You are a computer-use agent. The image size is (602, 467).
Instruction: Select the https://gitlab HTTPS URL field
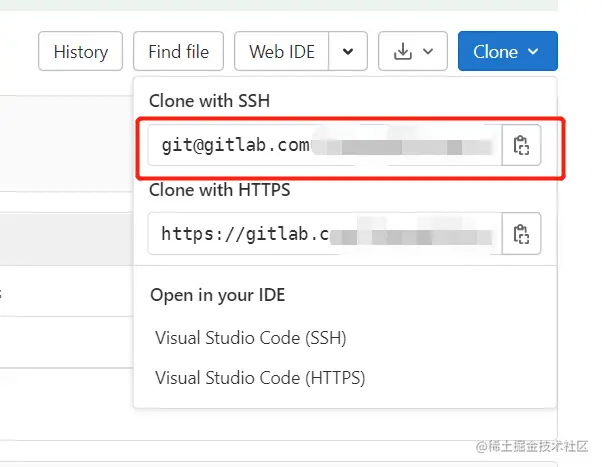click(x=325, y=234)
